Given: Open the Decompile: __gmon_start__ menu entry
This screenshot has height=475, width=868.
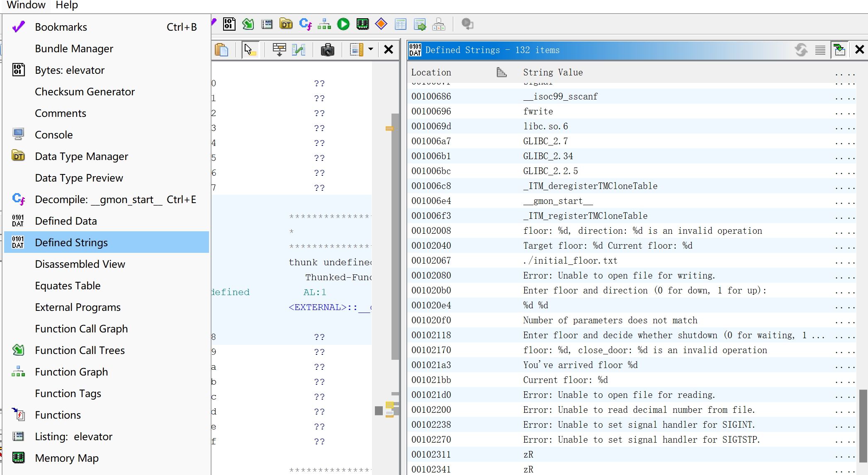Looking at the screenshot, I should click(x=106, y=199).
